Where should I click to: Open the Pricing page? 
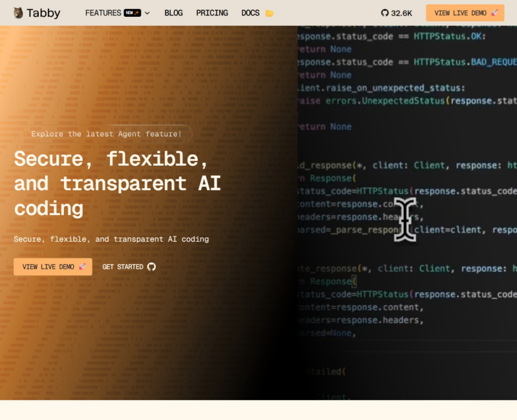(212, 13)
